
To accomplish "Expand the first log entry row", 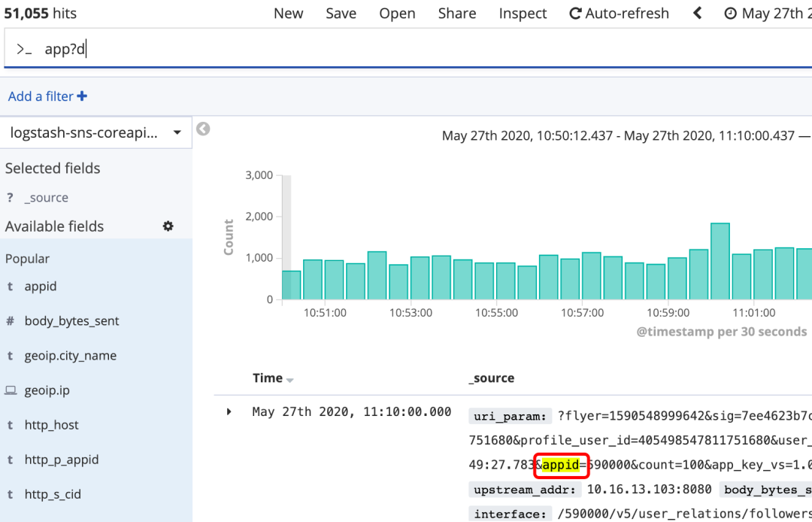I will click(x=229, y=411).
